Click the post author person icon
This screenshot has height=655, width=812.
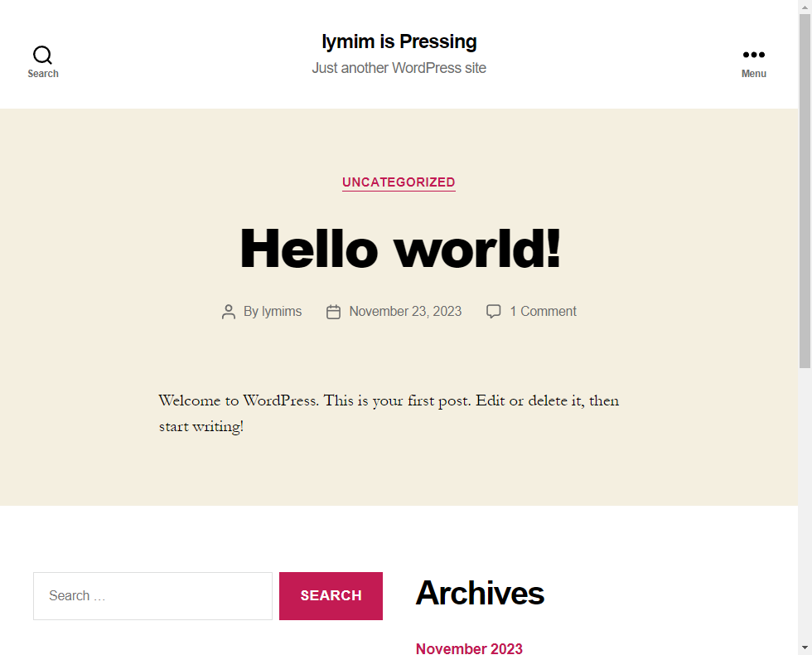[x=229, y=312]
